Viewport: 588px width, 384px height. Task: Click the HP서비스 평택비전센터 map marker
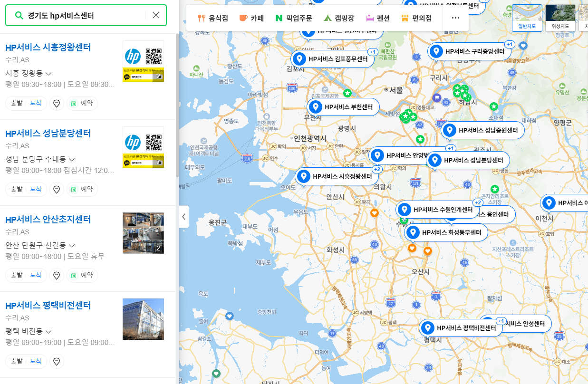click(461, 328)
